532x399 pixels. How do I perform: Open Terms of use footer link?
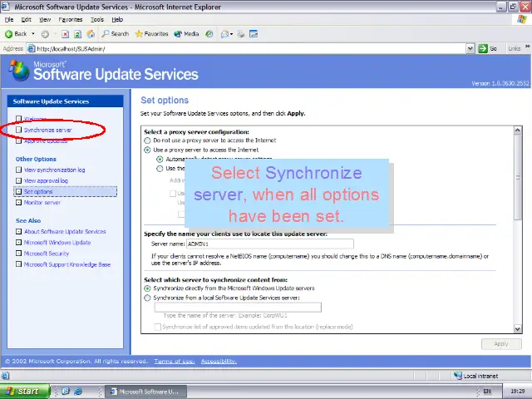coord(175,362)
